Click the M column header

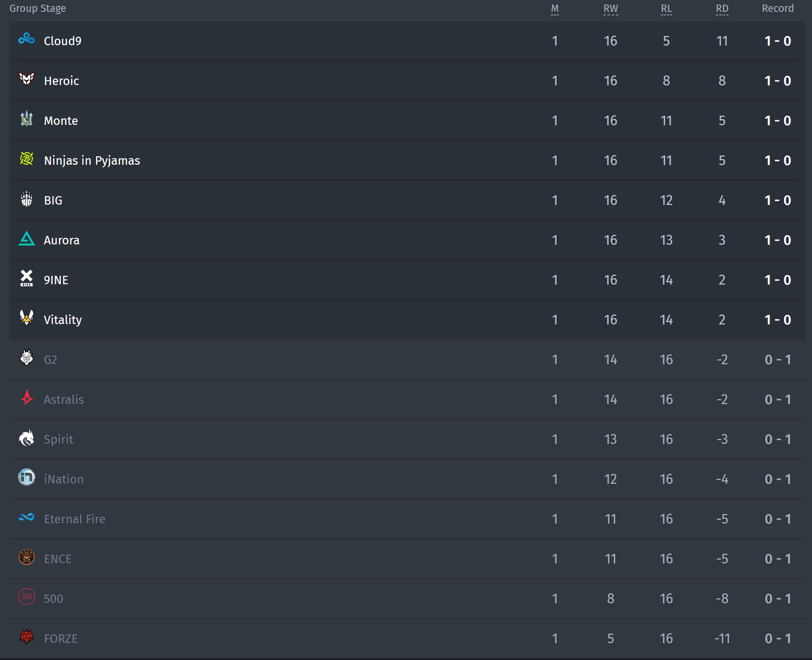555,9
